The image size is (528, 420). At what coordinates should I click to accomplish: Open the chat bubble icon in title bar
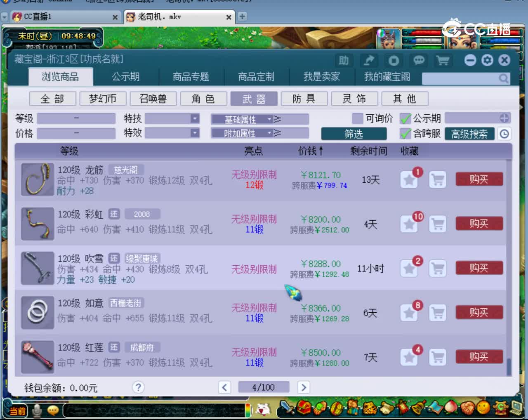pos(419,61)
